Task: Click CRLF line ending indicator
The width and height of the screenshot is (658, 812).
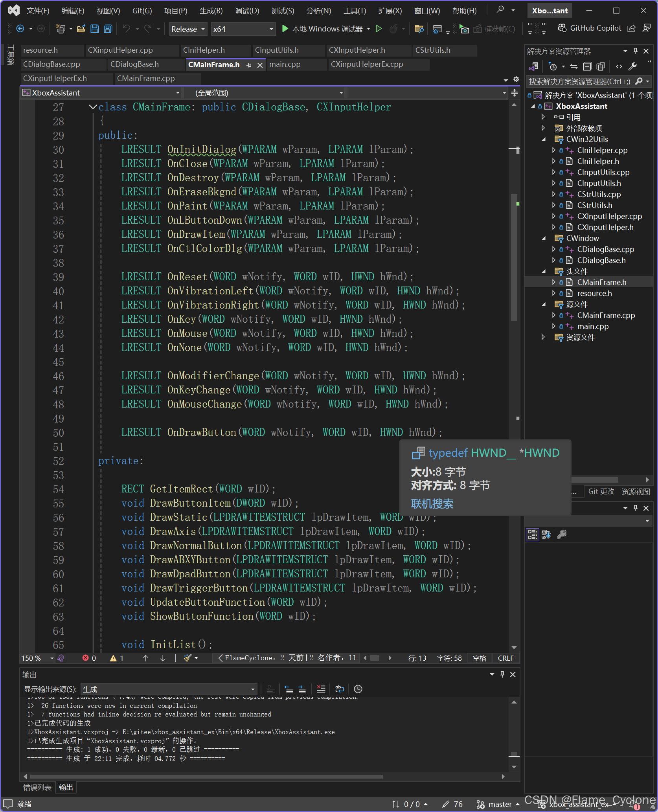Action: (505, 658)
